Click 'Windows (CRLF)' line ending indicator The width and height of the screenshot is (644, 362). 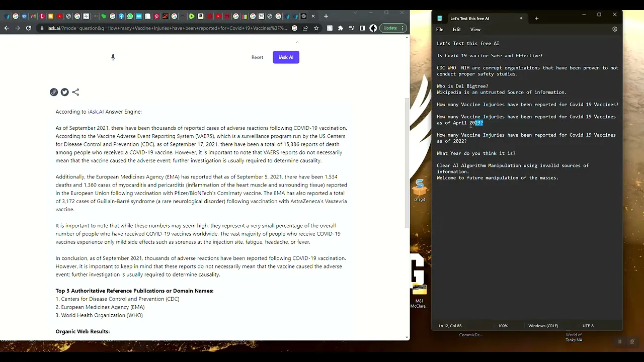pyautogui.click(x=543, y=326)
